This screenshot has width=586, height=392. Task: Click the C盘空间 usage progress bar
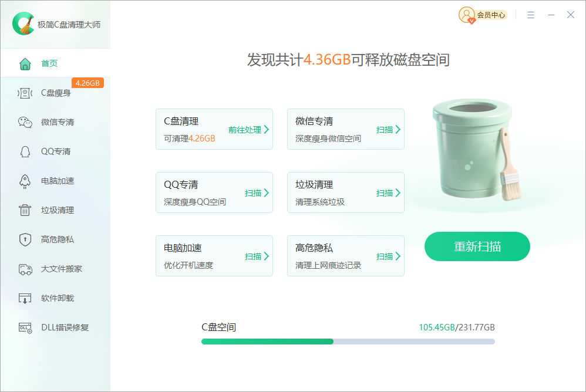point(348,342)
